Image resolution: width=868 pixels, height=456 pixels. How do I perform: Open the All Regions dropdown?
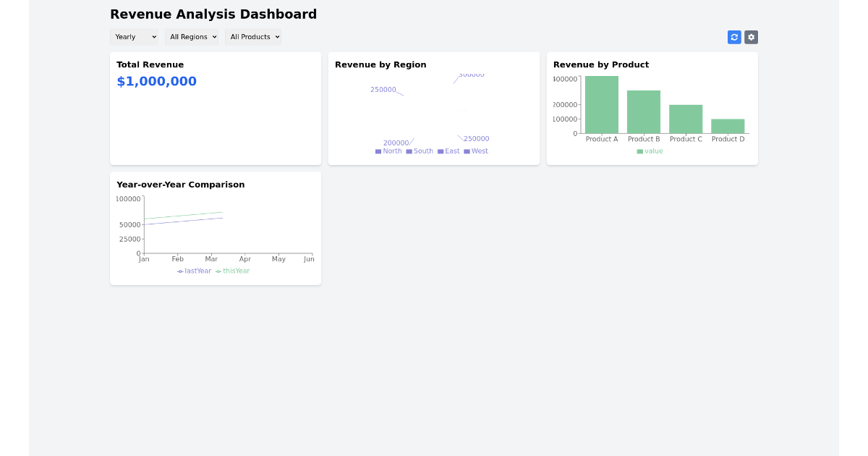(192, 37)
